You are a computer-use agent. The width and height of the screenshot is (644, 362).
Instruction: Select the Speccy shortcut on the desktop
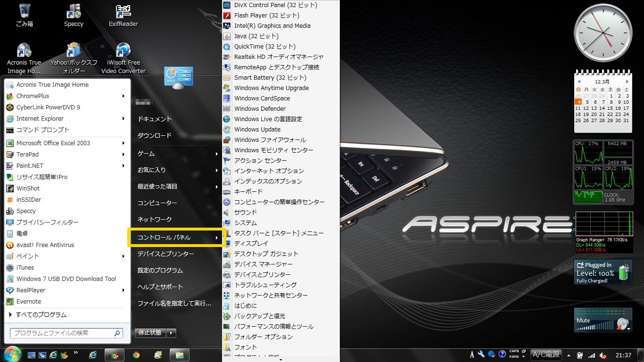pyautogui.click(x=74, y=15)
